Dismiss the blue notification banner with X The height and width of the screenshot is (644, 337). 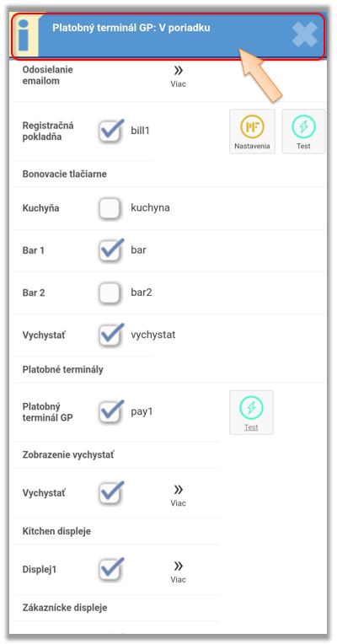305,35
